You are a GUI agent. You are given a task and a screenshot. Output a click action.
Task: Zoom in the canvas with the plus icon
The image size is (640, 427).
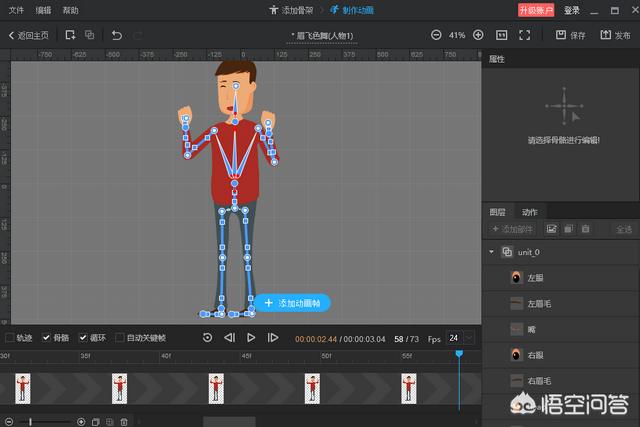pyautogui.click(x=478, y=35)
